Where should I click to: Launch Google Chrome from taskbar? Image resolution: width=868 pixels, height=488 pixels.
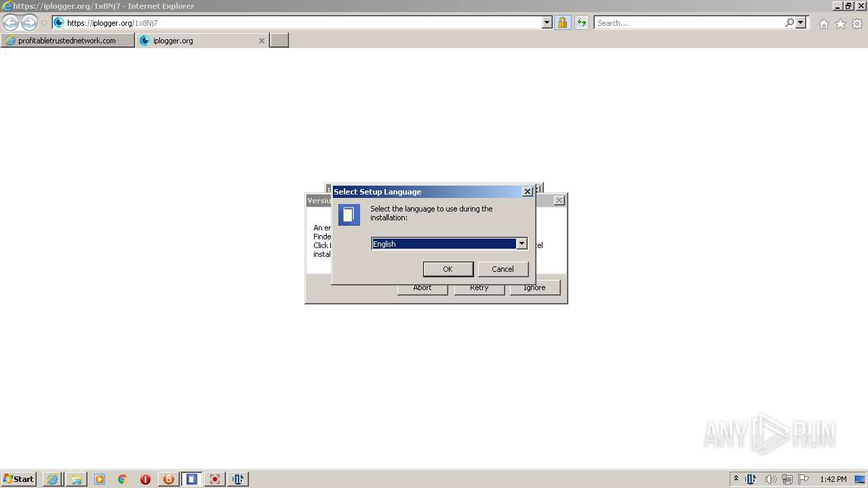[x=123, y=479]
